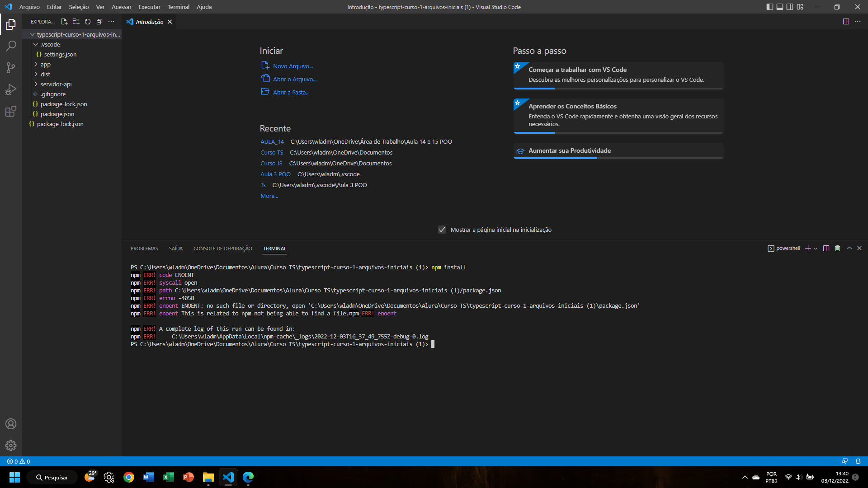The height and width of the screenshot is (488, 868).
Task: Open Começar a trabalhar com VS Code walkthrough
Action: (x=618, y=75)
